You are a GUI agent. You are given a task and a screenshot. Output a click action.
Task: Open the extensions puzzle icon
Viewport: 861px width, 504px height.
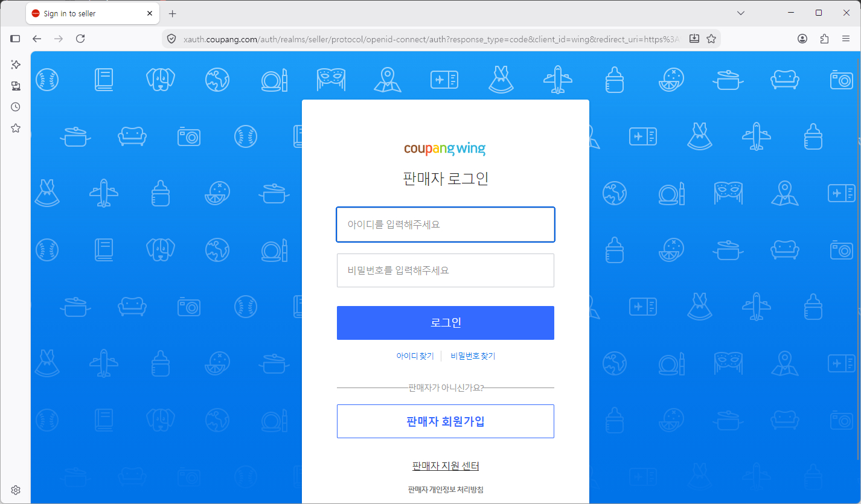(x=824, y=39)
